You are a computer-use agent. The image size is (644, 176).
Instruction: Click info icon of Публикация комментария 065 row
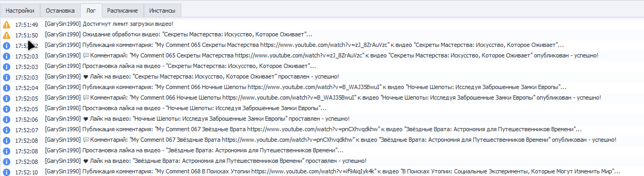pyautogui.click(x=7, y=46)
